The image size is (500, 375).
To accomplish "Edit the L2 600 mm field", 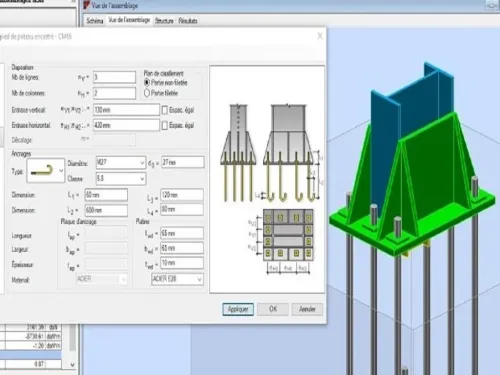I will [106, 210].
